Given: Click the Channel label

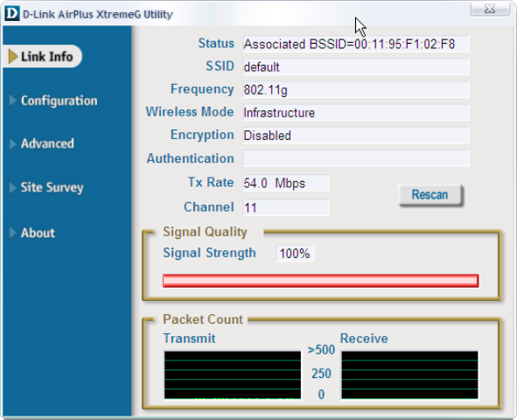Looking at the screenshot, I should point(209,207).
